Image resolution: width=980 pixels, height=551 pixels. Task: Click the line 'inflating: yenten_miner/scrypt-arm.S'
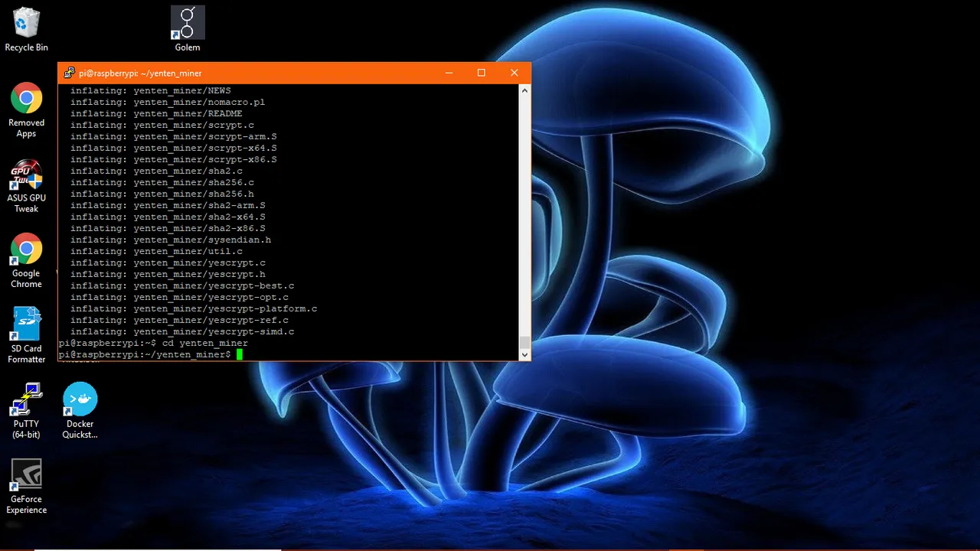click(x=174, y=136)
